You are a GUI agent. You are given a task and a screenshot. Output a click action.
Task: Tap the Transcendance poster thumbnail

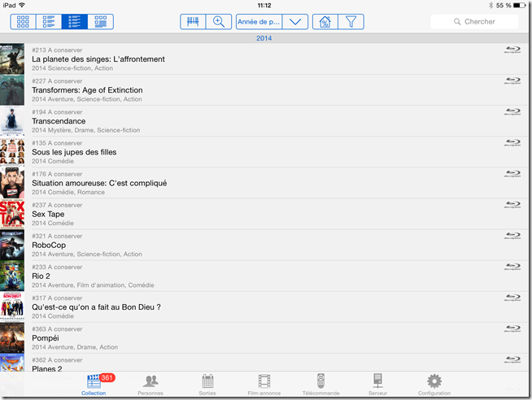(x=12, y=121)
